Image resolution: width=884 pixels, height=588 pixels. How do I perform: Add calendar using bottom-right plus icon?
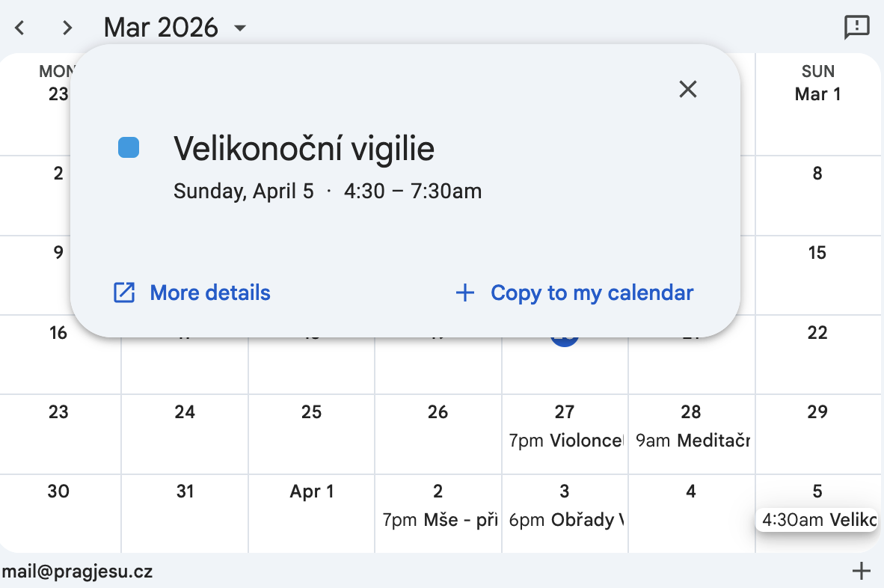862,572
